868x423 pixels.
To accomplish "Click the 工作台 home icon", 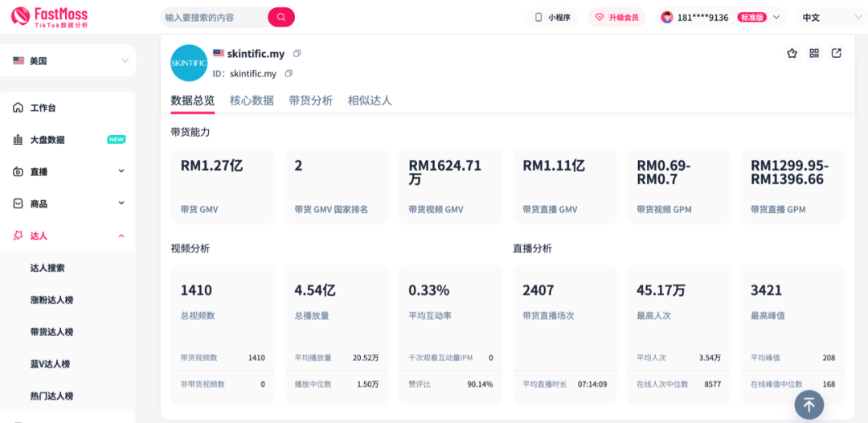I will 18,108.
